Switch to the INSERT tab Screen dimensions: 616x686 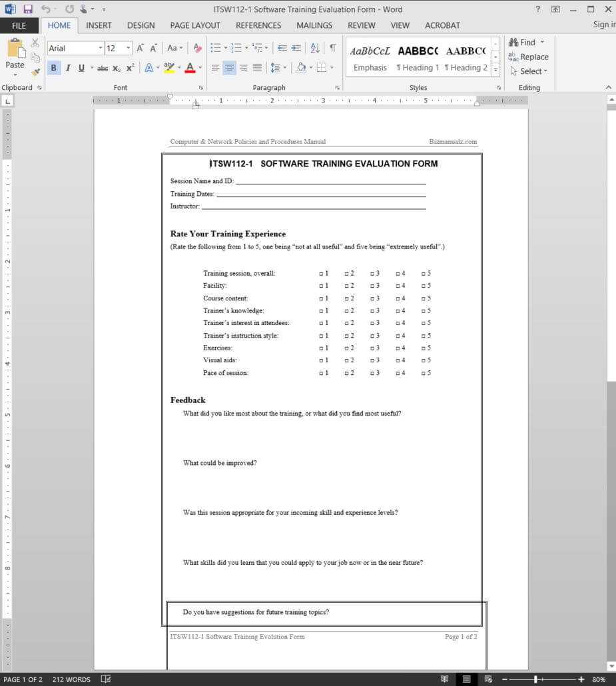click(x=99, y=26)
